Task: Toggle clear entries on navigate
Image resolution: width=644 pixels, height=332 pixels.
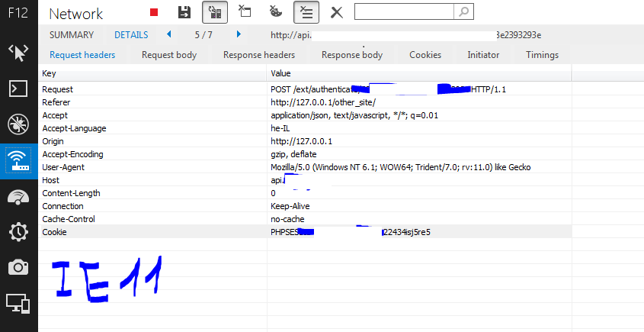Action: point(306,12)
